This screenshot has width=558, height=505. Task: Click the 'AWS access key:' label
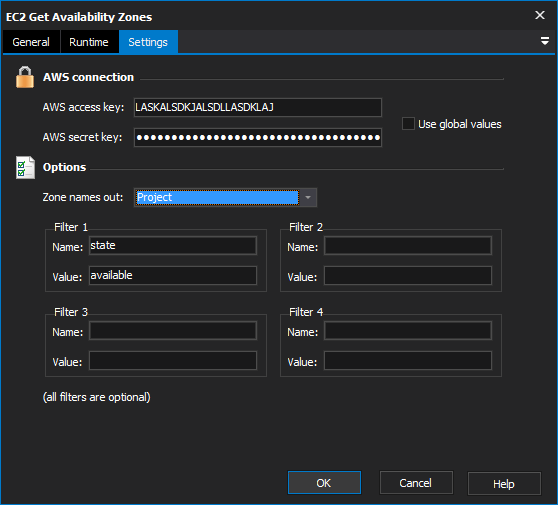pos(83,107)
